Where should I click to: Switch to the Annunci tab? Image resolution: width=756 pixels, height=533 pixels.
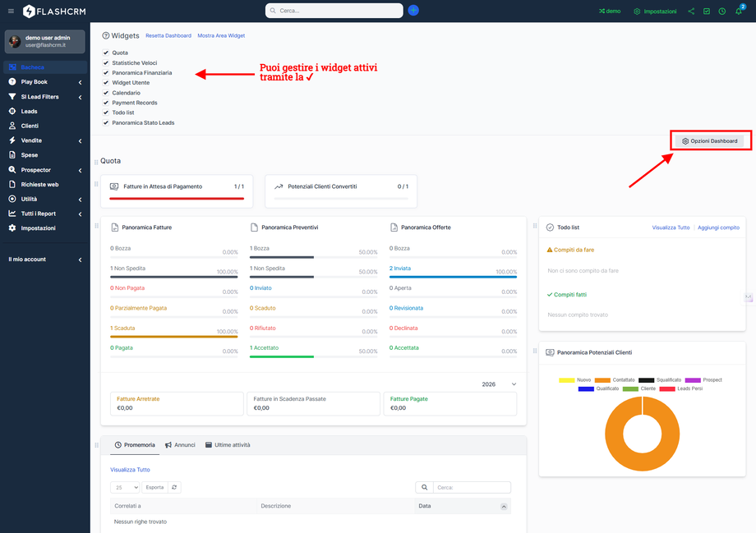point(180,445)
